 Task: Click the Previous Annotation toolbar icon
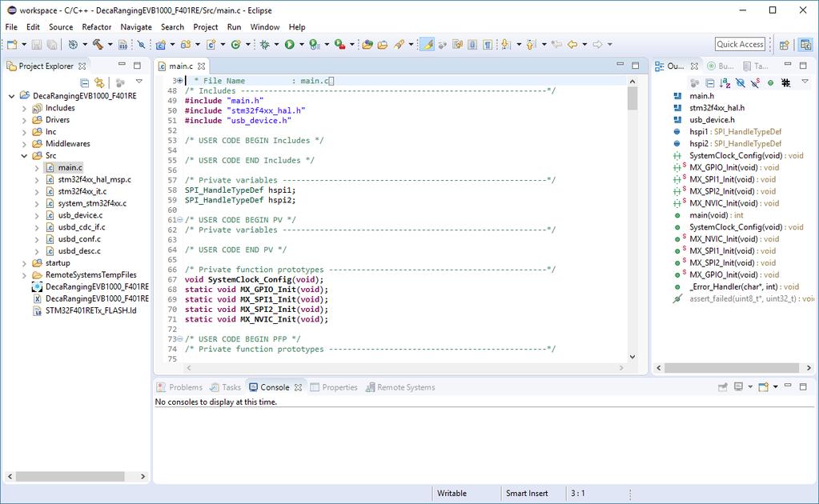pyautogui.click(x=532, y=44)
